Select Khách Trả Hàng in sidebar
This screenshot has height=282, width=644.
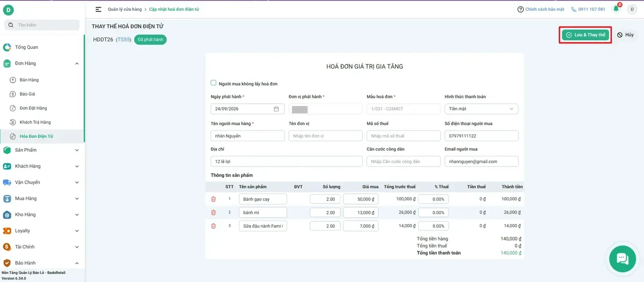(35, 122)
